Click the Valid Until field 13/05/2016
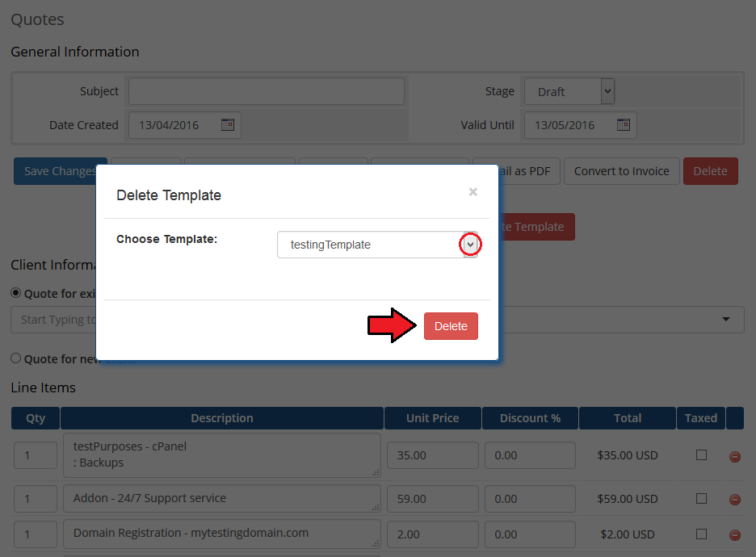 581,125
